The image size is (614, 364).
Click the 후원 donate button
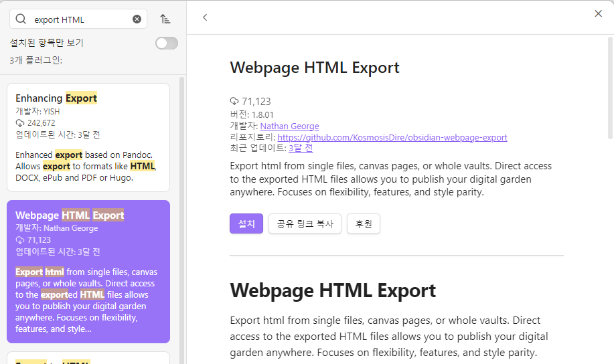(x=364, y=223)
